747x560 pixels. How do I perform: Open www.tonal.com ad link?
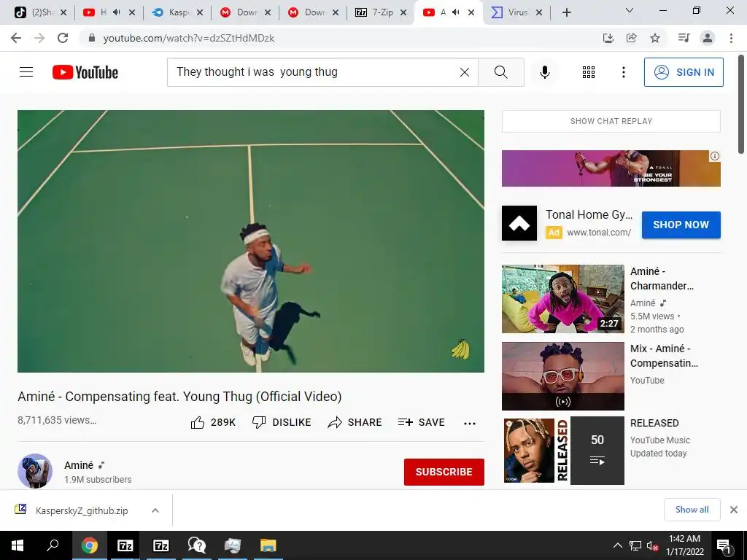[599, 233]
